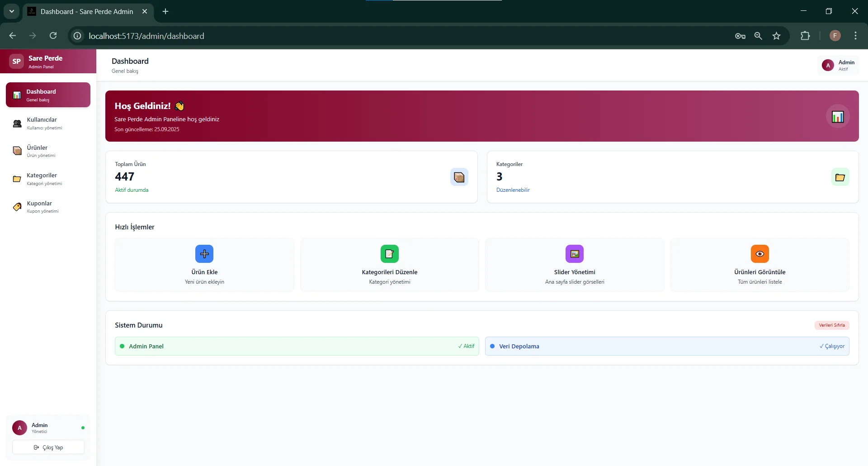This screenshot has height=466, width=868.
Task: Open the tab search dropdown arrow
Action: pyautogui.click(x=12, y=11)
